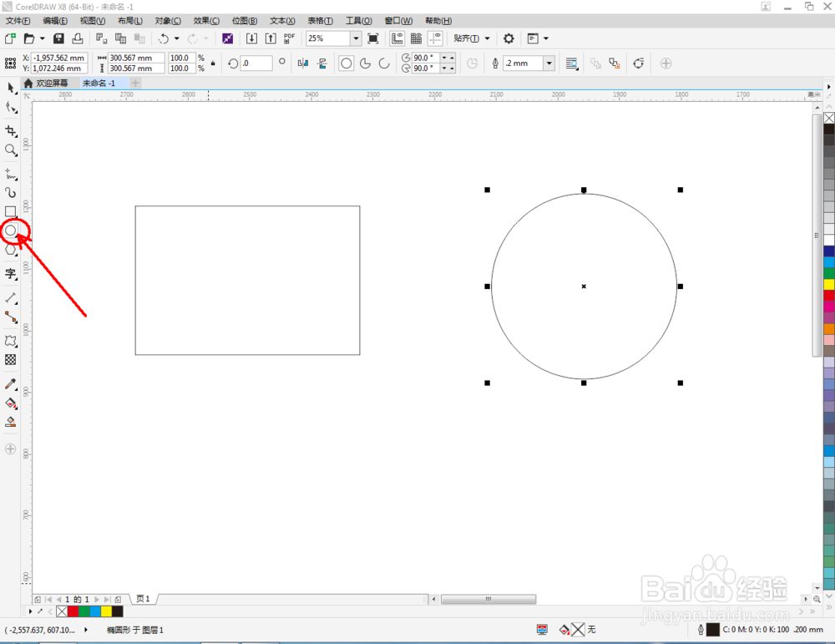Screen dimensions: 835x644
Task: Select the Transparency checkerboard tool
Action: click(x=11, y=360)
